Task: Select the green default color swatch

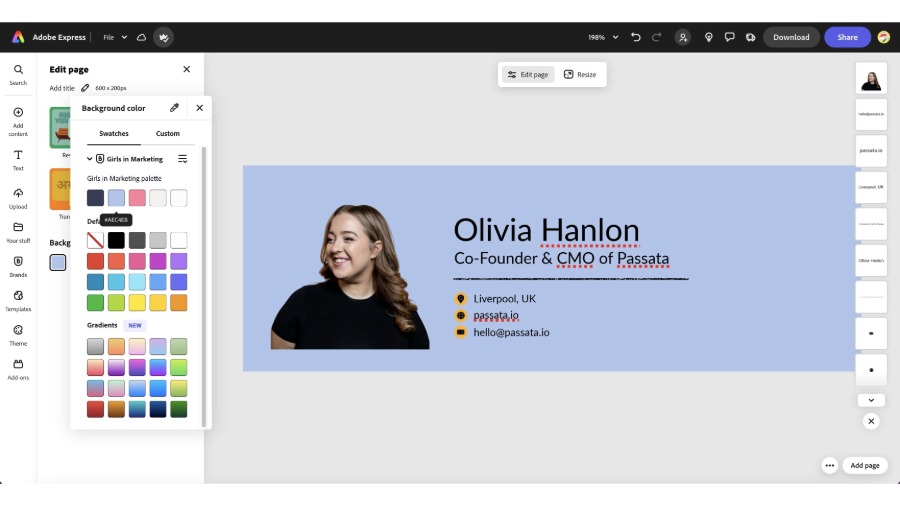Action: [x=95, y=302]
